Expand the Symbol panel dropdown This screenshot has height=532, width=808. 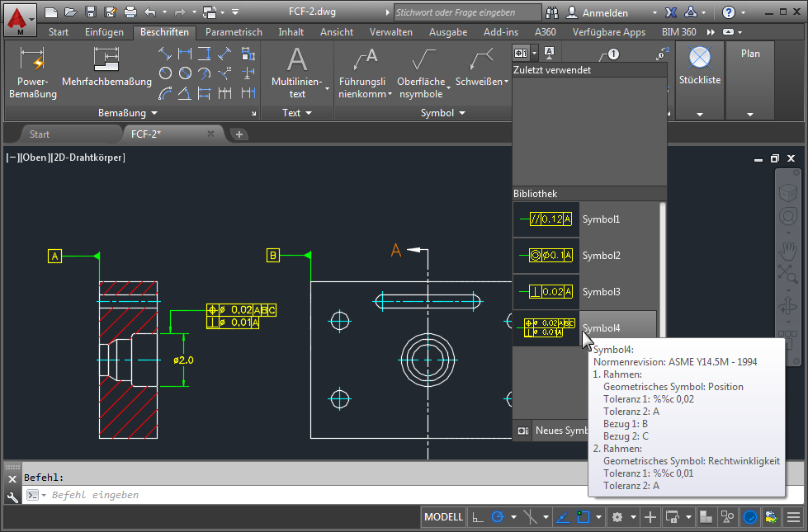coord(461,113)
